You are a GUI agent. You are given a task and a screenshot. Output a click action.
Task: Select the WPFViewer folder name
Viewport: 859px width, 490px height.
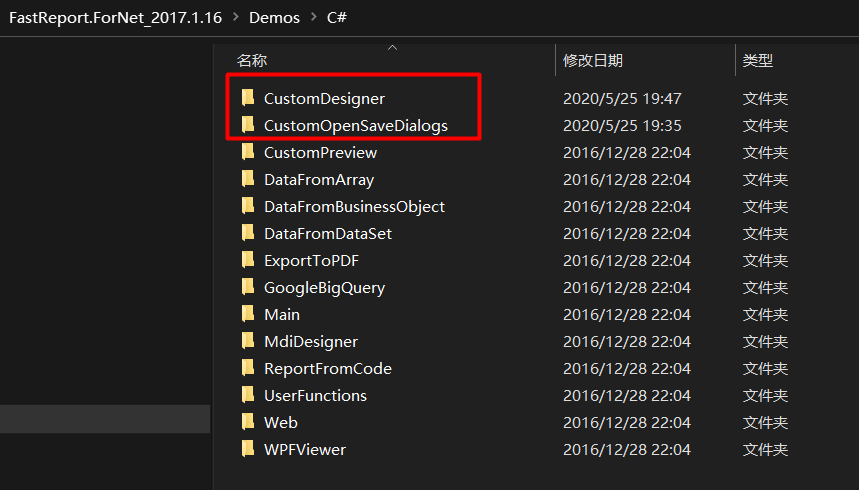[305, 449]
